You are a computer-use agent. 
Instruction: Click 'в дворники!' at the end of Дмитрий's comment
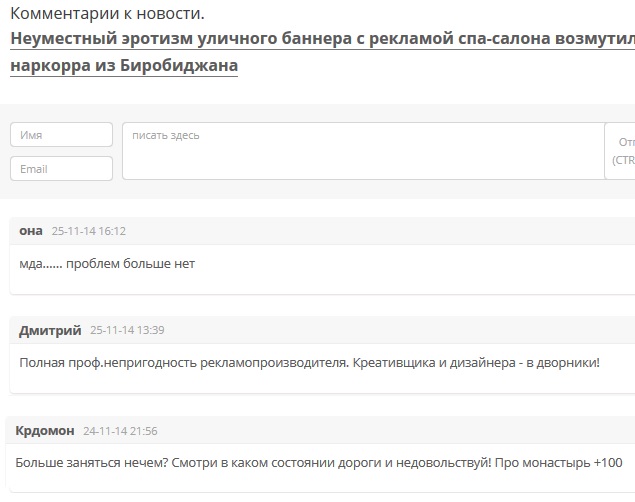click(x=564, y=362)
